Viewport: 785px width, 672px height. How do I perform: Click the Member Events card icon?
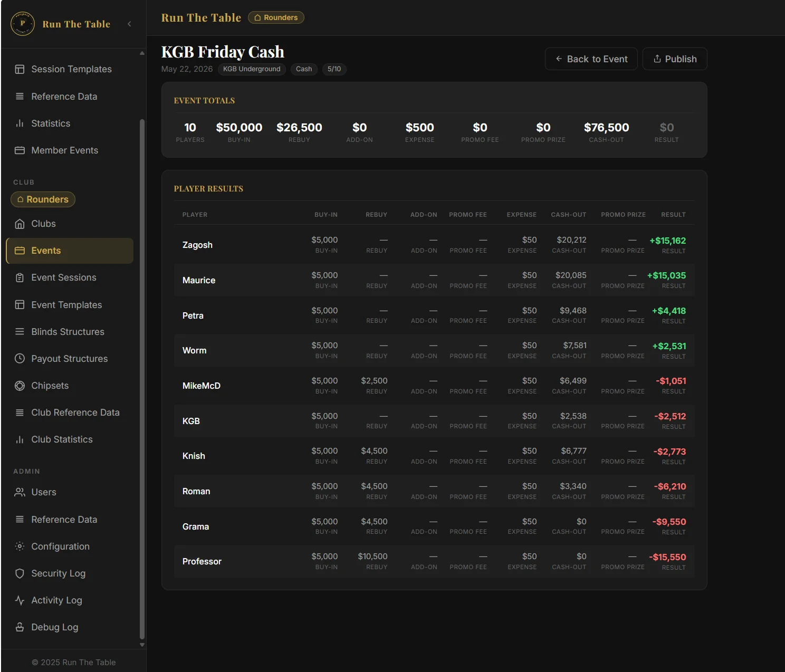[20, 150]
